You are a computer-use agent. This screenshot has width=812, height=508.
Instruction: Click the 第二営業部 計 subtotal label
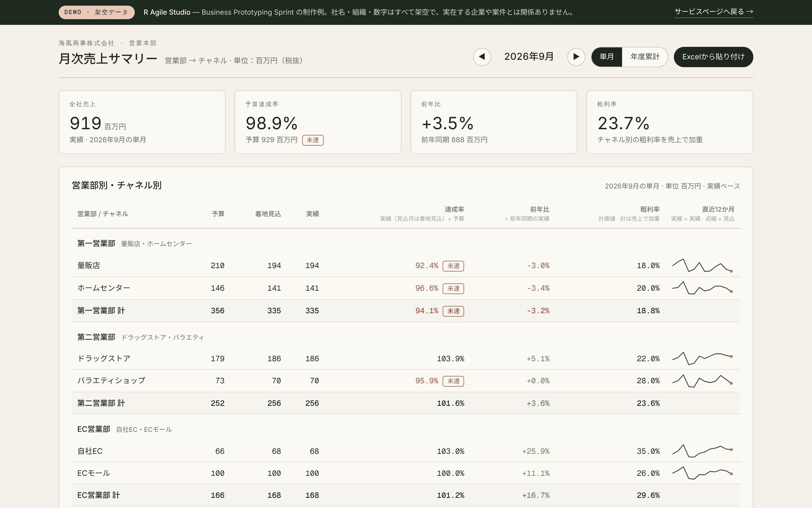(101, 403)
